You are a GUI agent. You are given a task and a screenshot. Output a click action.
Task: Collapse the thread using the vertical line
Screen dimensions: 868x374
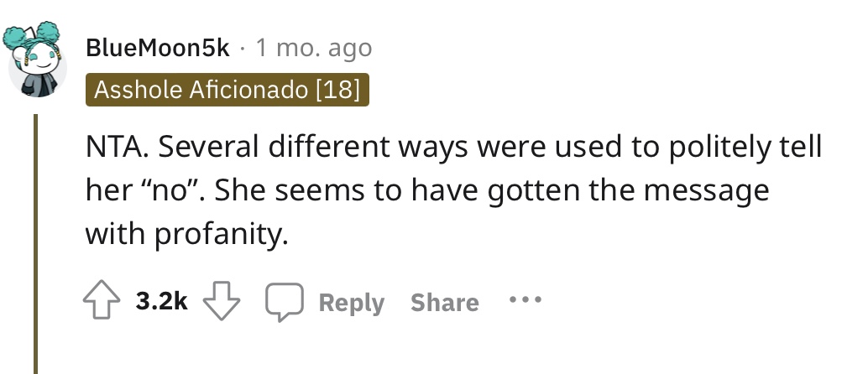(x=35, y=243)
